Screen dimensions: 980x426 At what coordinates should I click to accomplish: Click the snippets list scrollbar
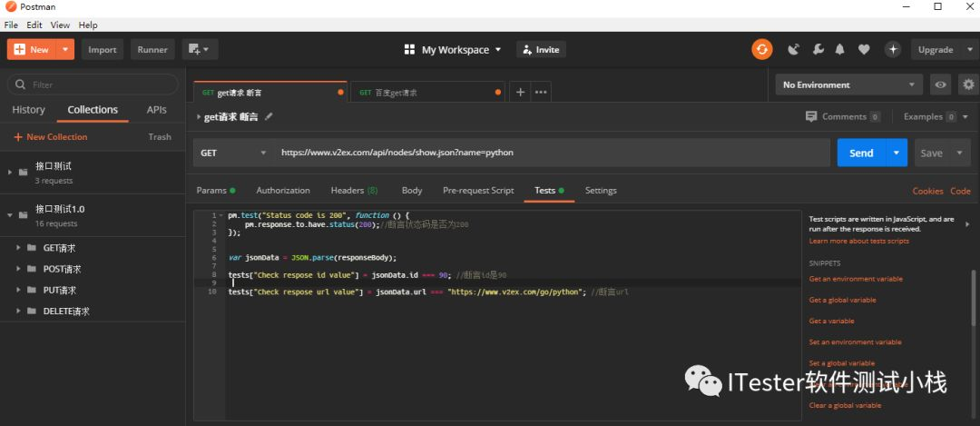[973, 298]
